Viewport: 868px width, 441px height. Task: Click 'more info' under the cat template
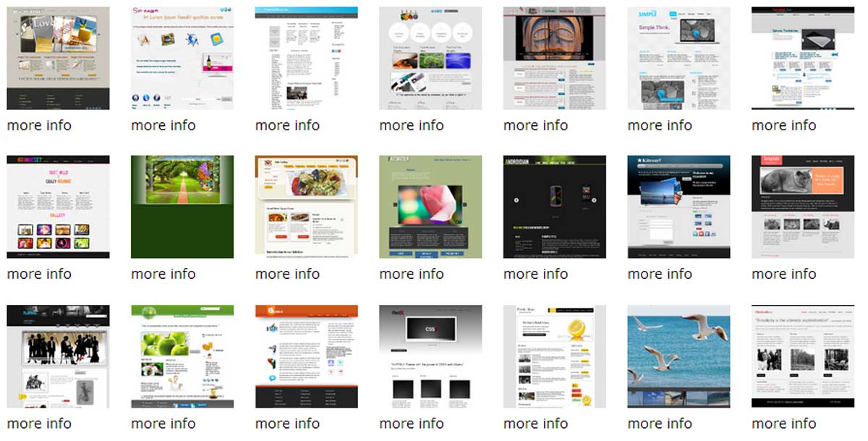tap(784, 274)
